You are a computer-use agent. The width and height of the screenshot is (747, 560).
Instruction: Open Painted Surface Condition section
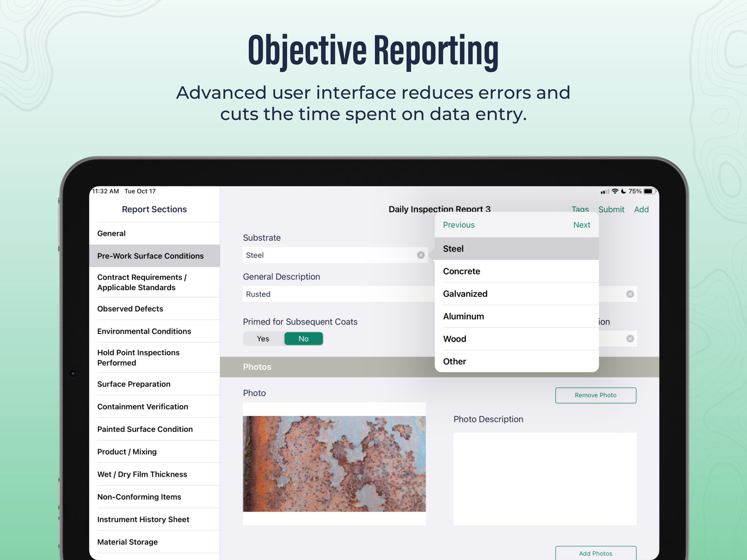click(x=154, y=429)
